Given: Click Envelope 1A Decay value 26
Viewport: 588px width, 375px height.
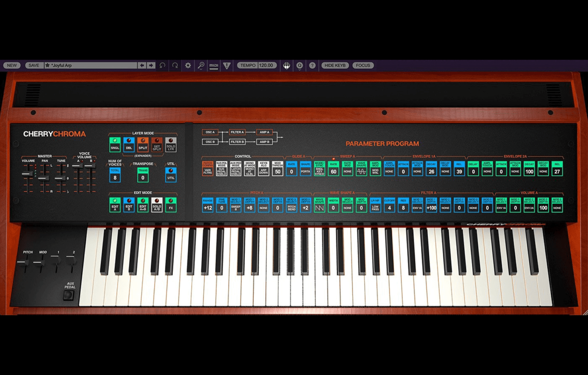Looking at the screenshot, I should 431,172.
